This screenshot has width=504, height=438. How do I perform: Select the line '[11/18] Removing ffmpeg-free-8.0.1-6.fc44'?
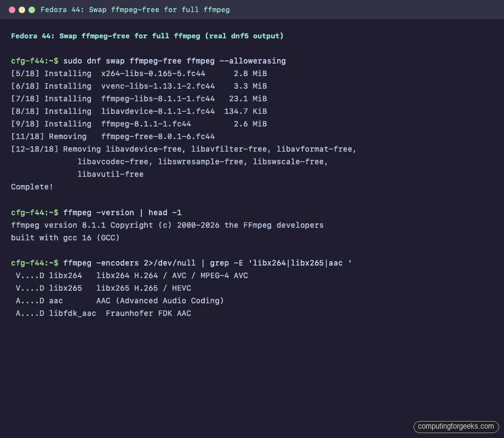tap(113, 136)
